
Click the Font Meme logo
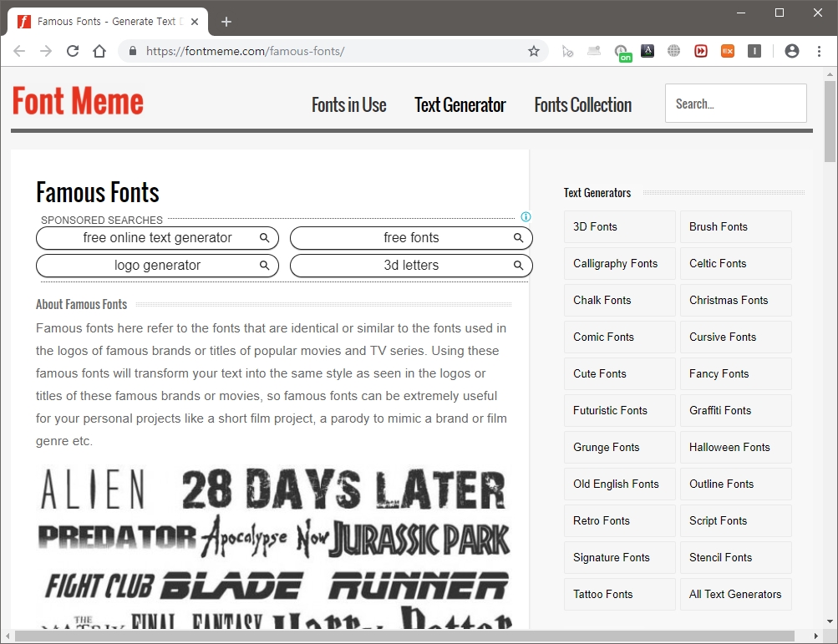(x=78, y=102)
